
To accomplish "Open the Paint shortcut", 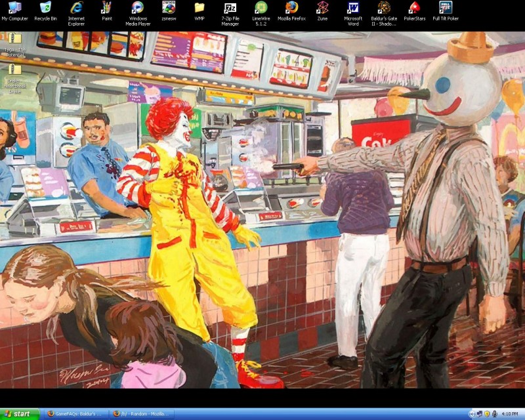I will point(107,11).
